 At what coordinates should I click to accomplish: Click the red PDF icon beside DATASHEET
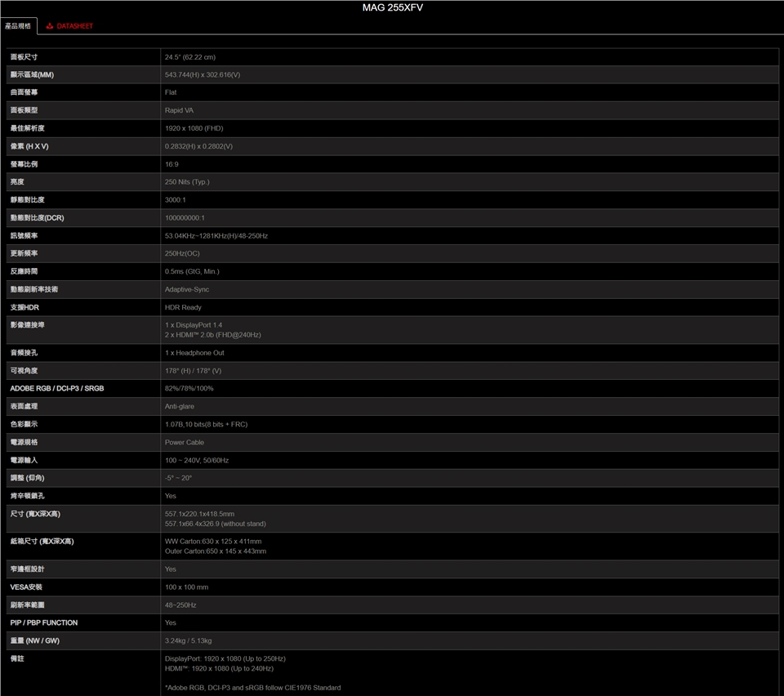coord(49,26)
